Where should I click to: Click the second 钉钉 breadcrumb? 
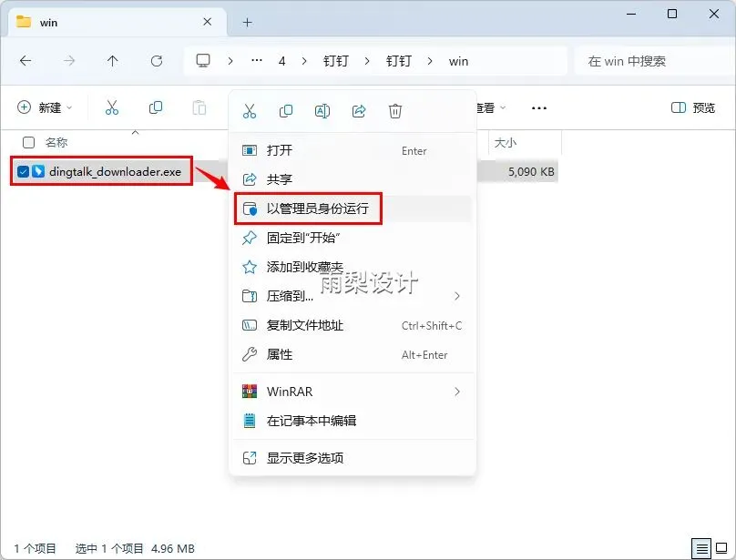pyautogui.click(x=398, y=61)
